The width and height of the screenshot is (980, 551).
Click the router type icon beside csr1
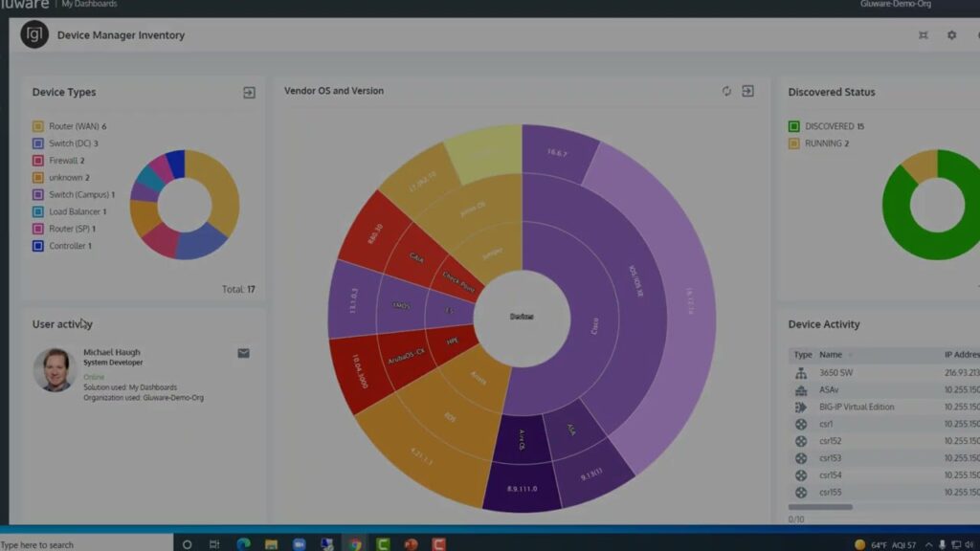tap(801, 423)
